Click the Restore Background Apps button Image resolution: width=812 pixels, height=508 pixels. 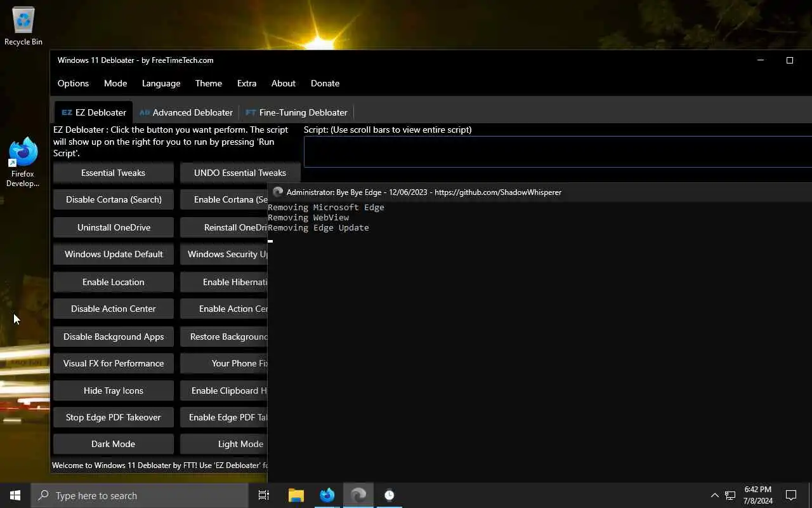tap(224, 337)
